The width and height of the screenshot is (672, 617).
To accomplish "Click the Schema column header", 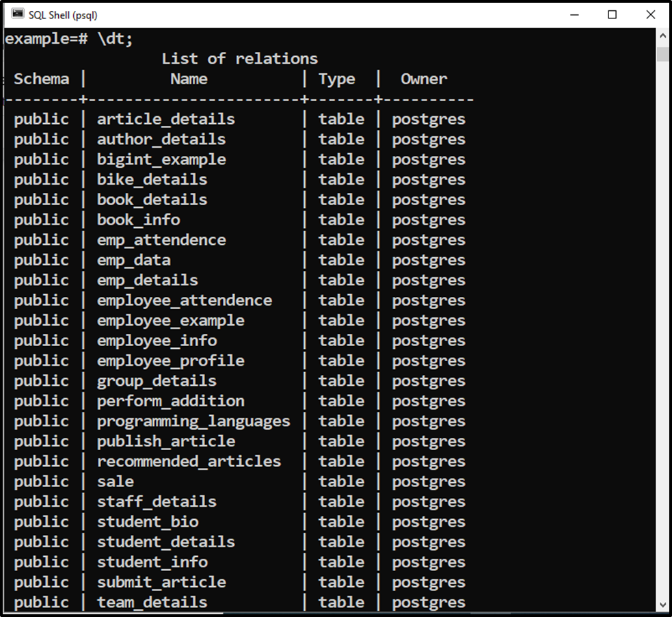I will click(41, 79).
